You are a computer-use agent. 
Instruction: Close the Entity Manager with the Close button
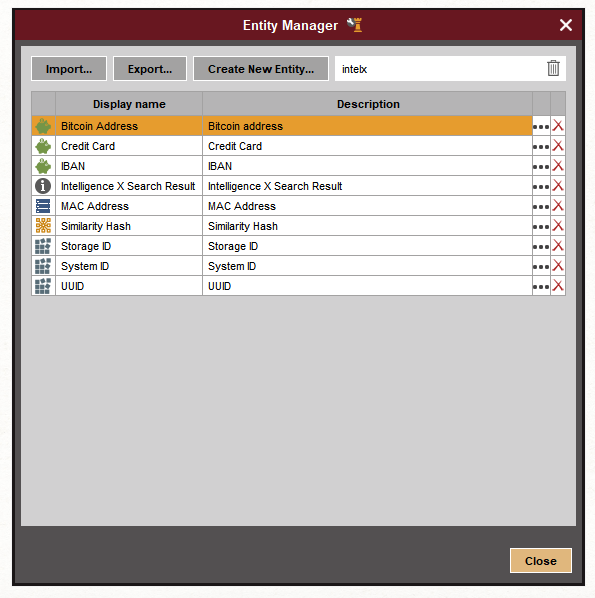(540, 561)
